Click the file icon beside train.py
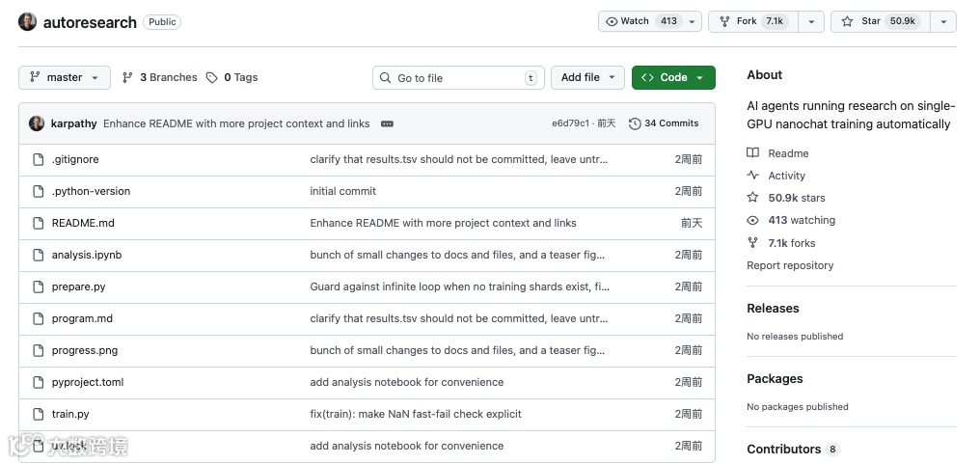Viewport: 980px width, 464px height. coord(39,414)
